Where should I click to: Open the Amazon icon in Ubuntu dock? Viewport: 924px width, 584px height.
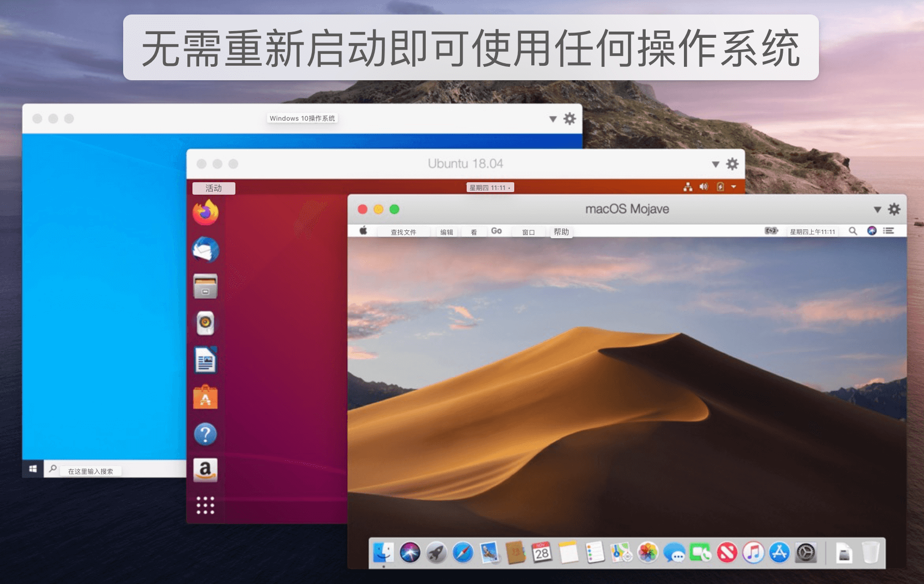point(205,470)
